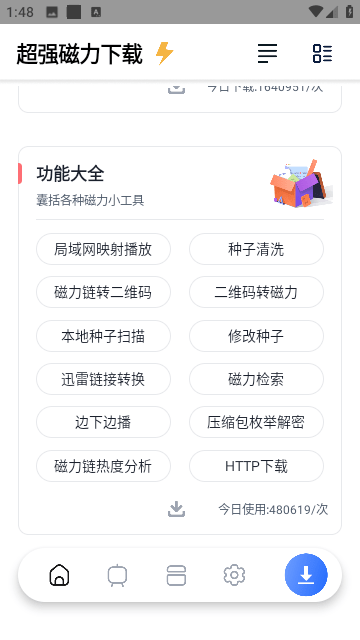Viewport: 360px width, 640px height.
Task: Select 压缩包枚举解密 tool
Action: [256, 422]
